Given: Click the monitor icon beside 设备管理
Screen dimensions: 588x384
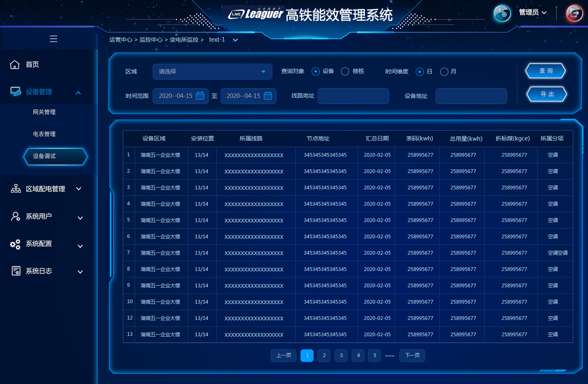Looking at the screenshot, I should [x=16, y=92].
